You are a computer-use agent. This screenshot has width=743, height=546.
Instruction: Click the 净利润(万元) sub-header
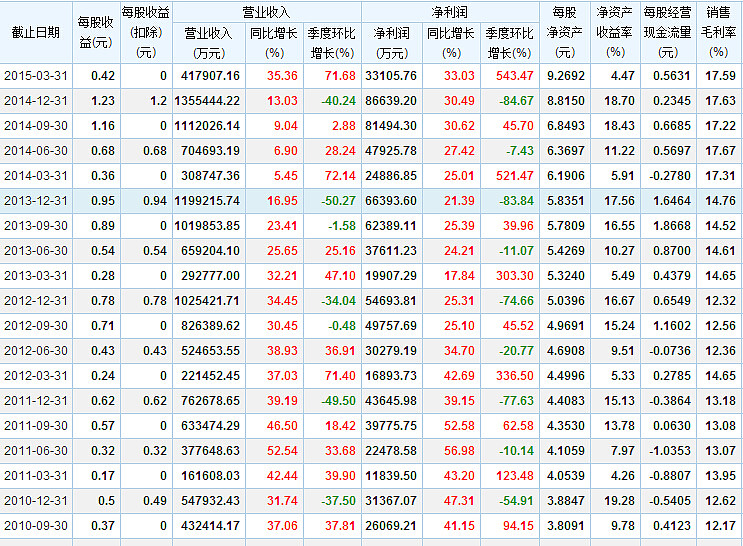tap(392, 42)
